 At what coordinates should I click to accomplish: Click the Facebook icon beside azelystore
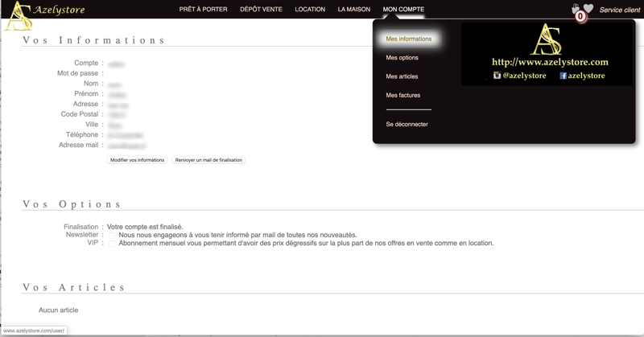[x=563, y=76]
